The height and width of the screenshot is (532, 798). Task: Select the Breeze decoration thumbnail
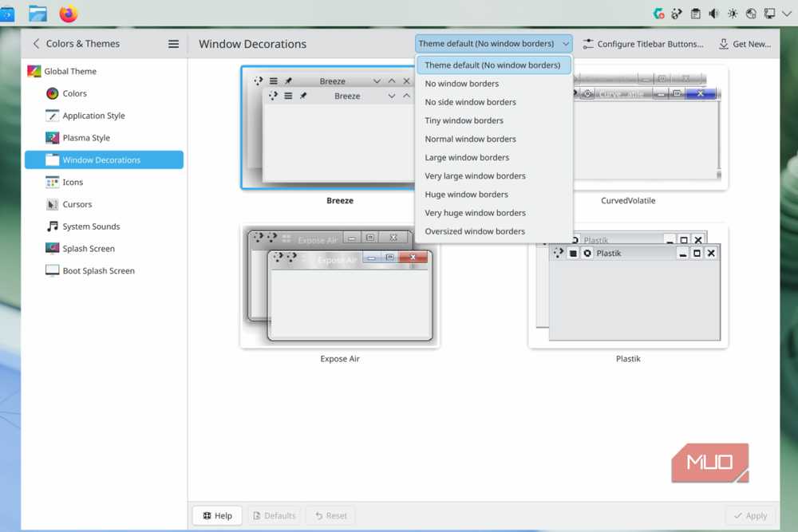(328, 128)
